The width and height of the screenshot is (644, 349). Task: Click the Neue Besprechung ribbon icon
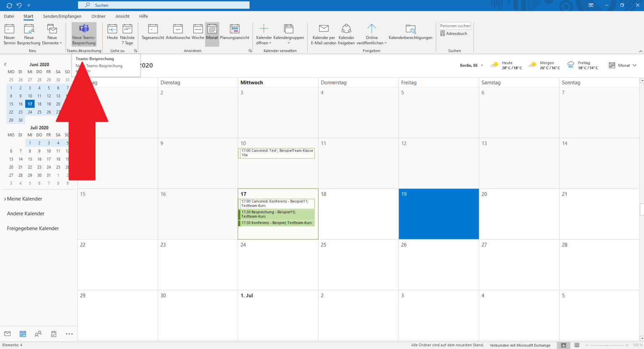(29, 34)
